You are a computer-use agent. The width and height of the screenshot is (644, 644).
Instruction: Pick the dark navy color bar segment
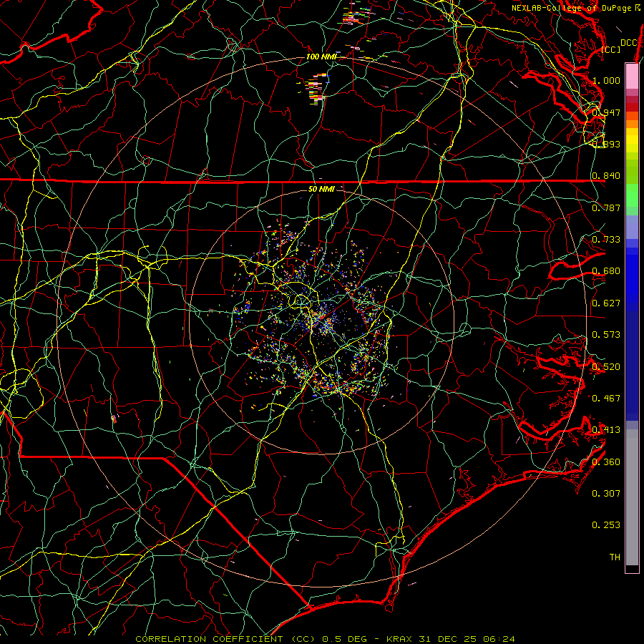(632, 366)
